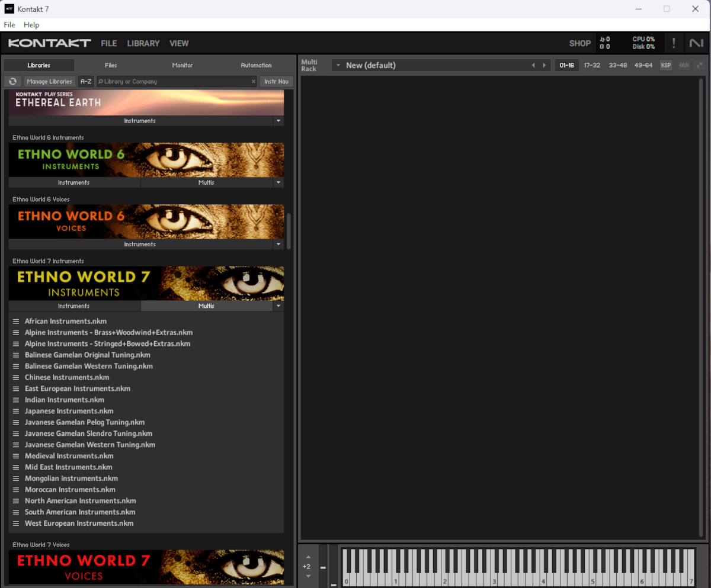Open the File menu in the menu bar
Image resolution: width=711 pixels, height=588 pixels.
(9, 25)
